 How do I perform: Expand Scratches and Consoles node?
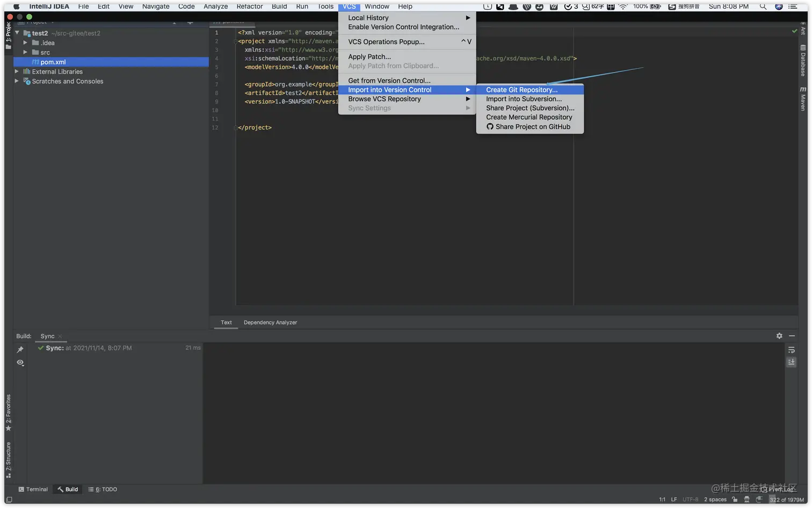pyautogui.click(x=17, y=81)
